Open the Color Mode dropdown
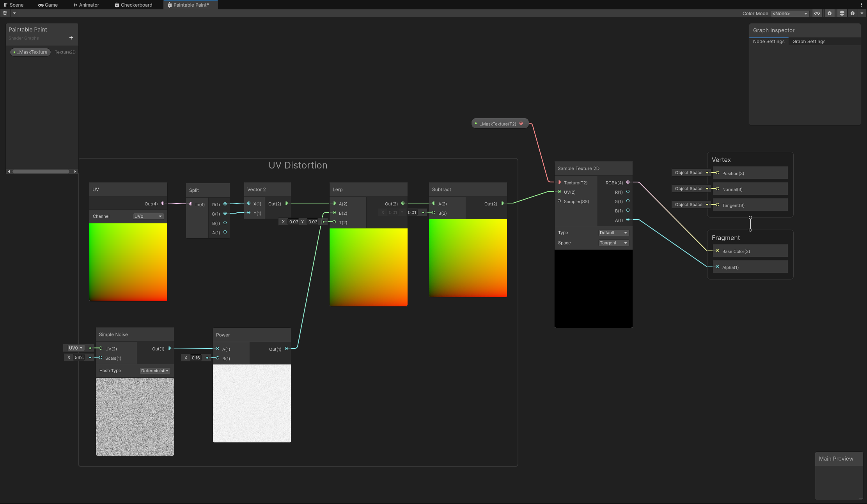The width and height of the screenshot is (867, 504). 790,14
